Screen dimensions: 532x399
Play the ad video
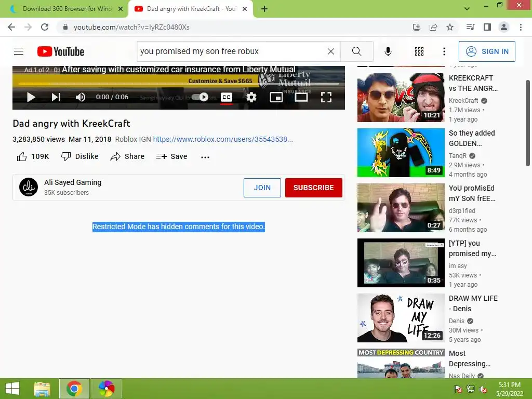click(31, 97)
